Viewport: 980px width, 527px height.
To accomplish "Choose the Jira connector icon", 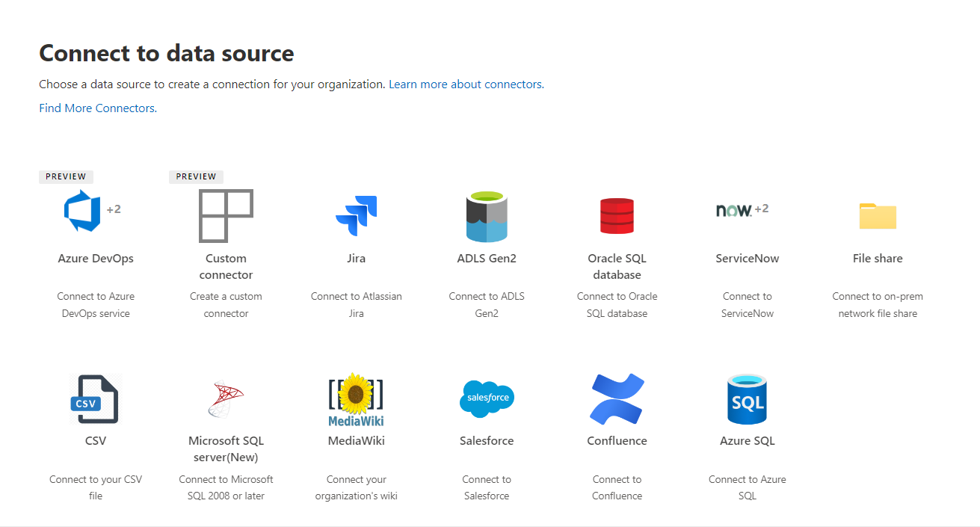I will click(x=357, y=216).
